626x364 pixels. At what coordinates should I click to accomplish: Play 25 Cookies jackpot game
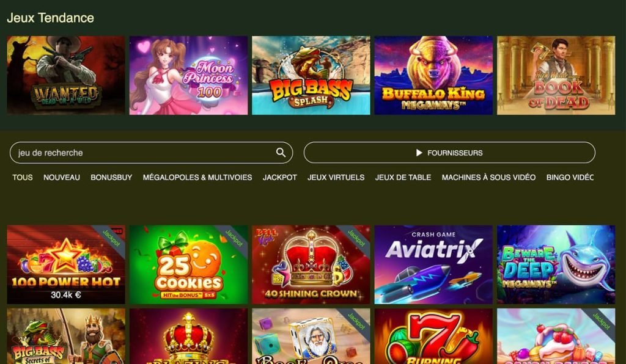(x=188, y=264)
